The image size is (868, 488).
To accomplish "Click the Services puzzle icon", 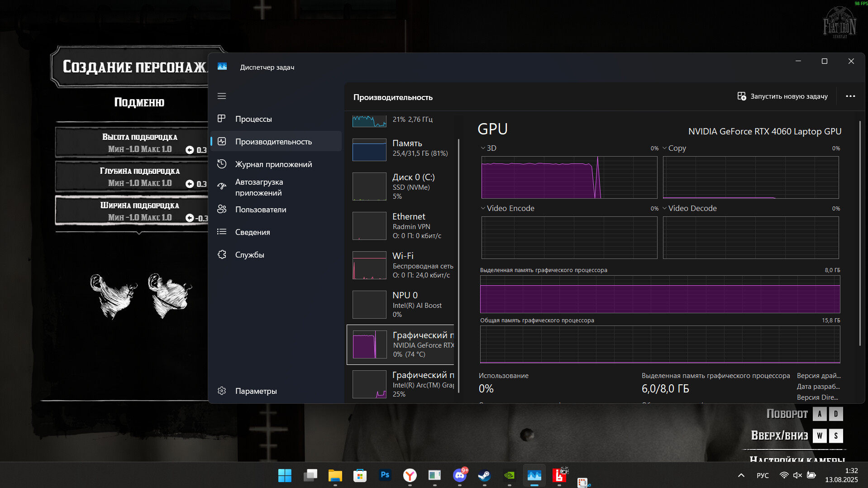I will (x=222, y=254).
